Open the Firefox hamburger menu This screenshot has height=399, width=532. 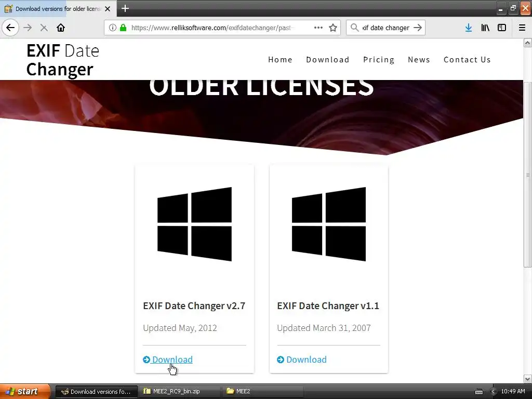click(x=522, y=28)
